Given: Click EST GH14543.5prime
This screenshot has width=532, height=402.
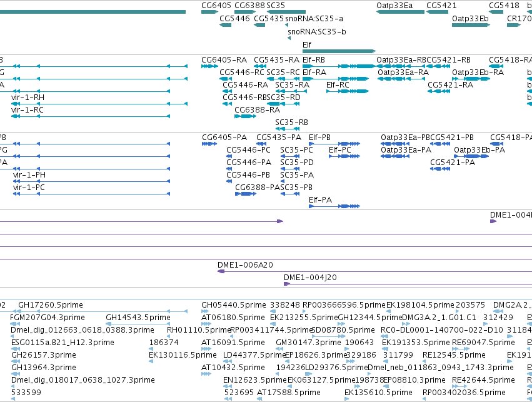Looking at the screenshot, I should click(x=138, y=318).
